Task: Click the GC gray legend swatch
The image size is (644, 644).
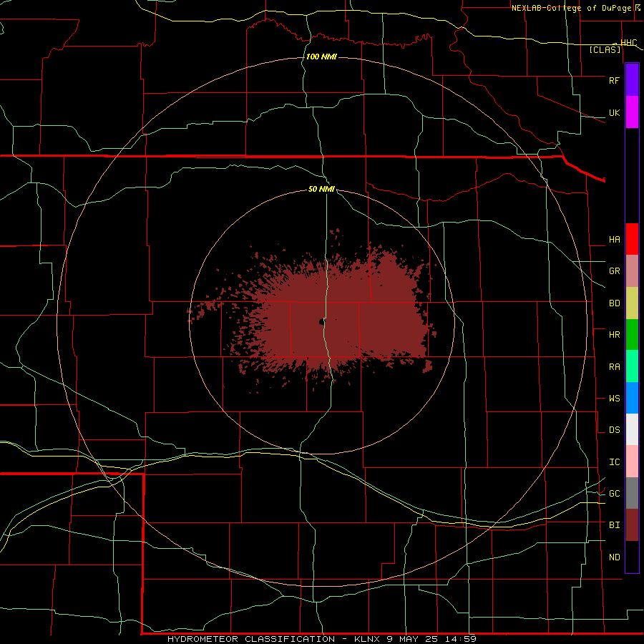Action: click(632, 493)
